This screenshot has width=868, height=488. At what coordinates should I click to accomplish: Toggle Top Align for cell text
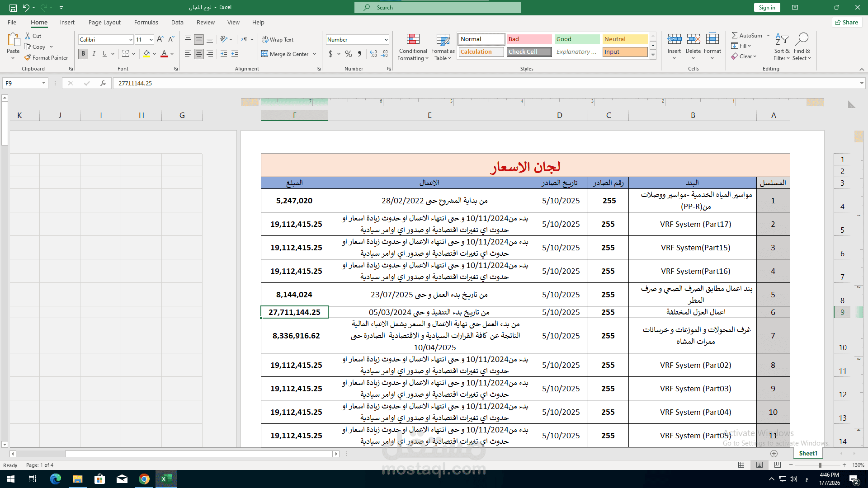[188, 40]
